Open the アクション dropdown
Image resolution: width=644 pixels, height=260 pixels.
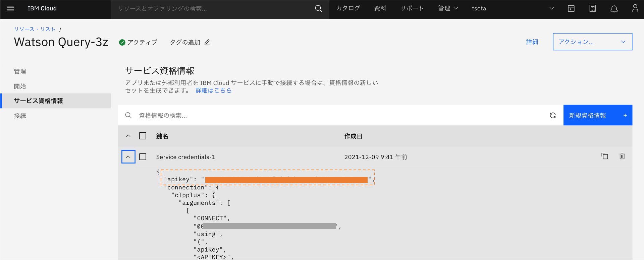coord(592,42)
